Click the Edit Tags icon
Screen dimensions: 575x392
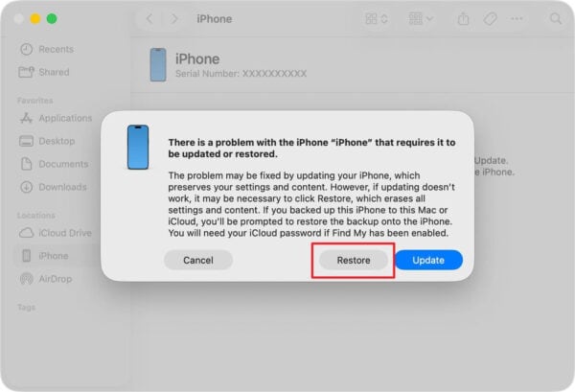tap(491, 19)
